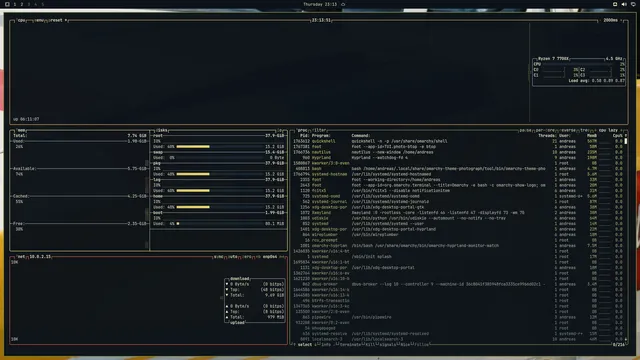Click the scroll-down arrow in process list
Viewport: 640px width, 360px height.
coord(626,340)
